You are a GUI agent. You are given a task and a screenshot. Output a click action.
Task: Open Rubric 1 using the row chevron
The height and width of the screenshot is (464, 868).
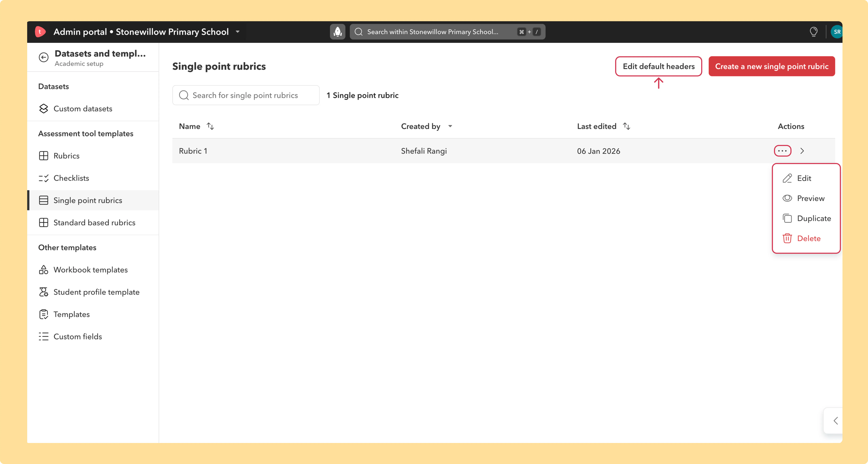(802, 151)
